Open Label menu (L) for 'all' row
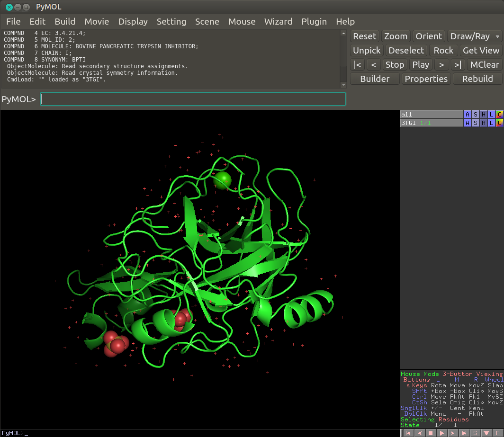The height and width of the screenshot is (437, 504). pyautogui.click(x=492, y=115)
